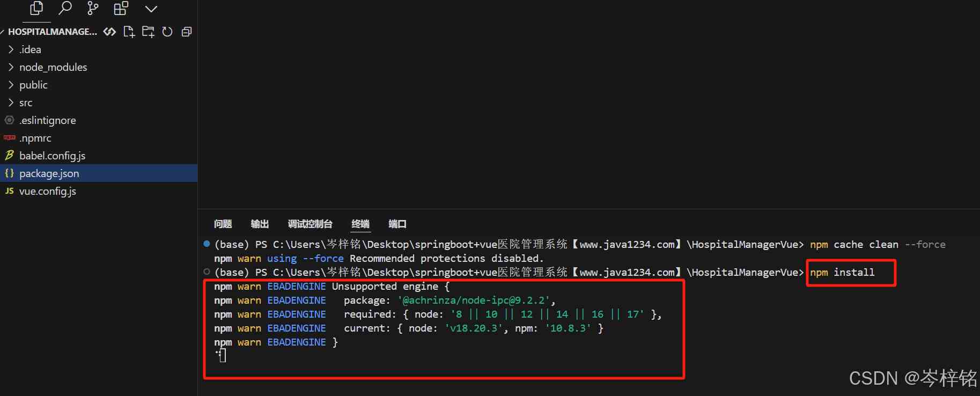This screenshot has width=980, height=396.
Task: Expand the .idea folder
Action: 30,49
